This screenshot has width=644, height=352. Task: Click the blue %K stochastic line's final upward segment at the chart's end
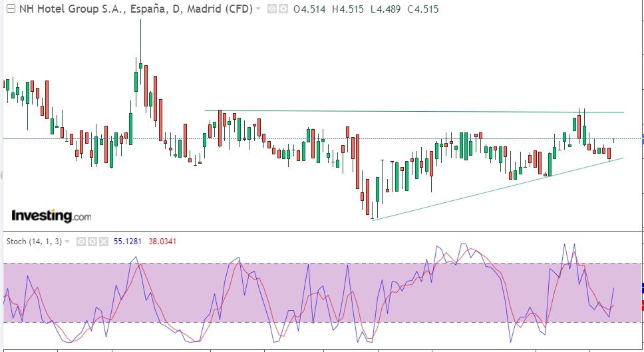[x=611, y=302]
